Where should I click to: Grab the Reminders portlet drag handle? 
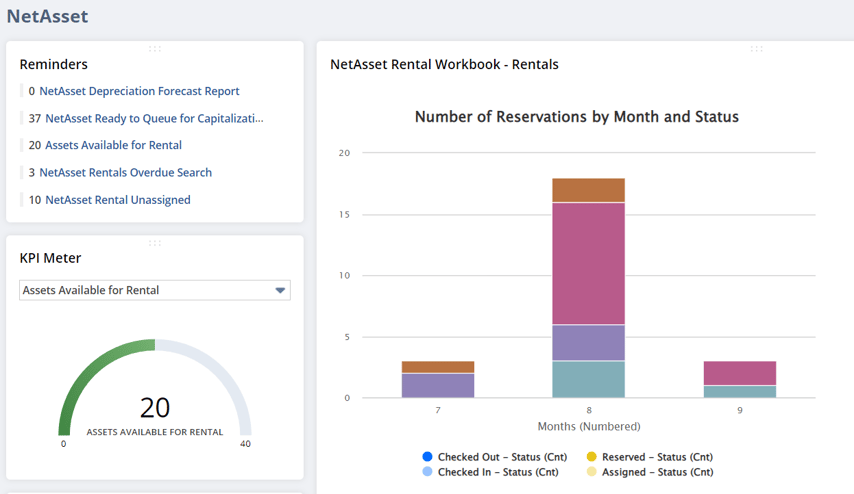click(155, 48)
